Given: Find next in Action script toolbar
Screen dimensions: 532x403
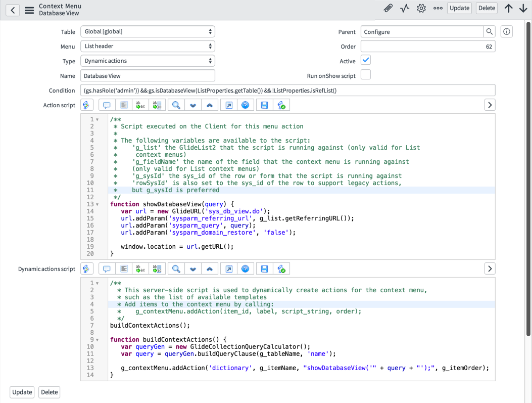Looking at the screenshot, I should click(193, 105).
